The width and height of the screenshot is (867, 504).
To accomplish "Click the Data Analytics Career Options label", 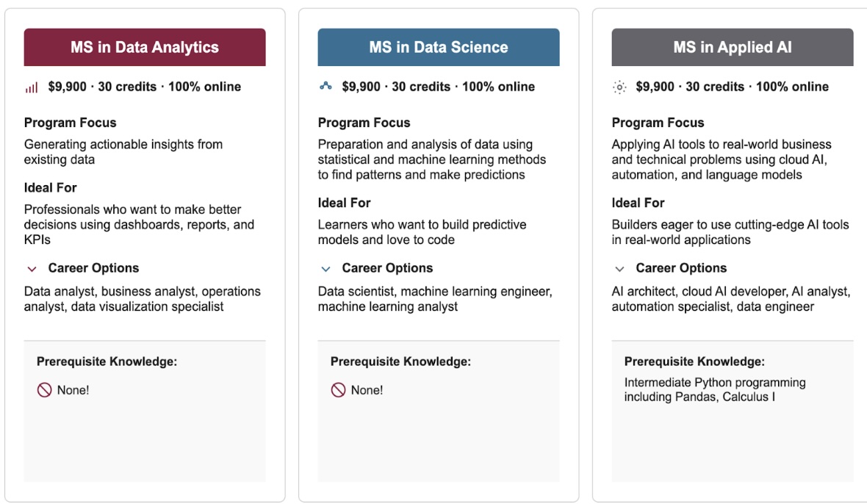I will pos(93,268).
